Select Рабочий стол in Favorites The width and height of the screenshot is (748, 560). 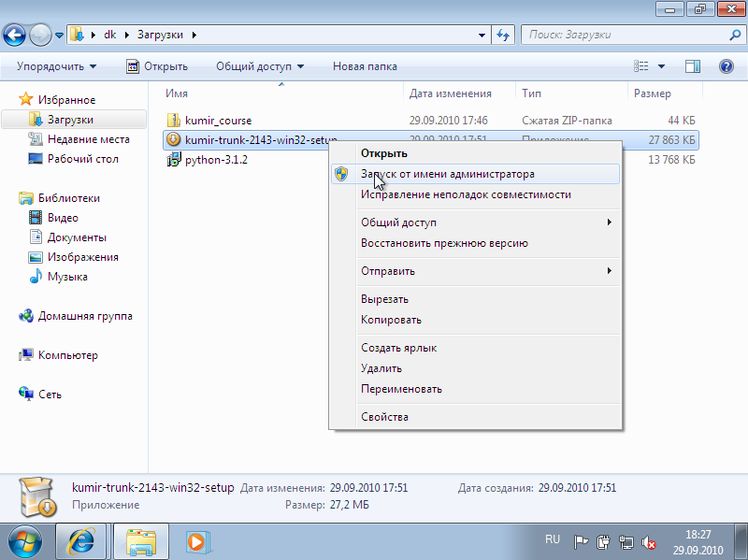(x=82, y=159)
